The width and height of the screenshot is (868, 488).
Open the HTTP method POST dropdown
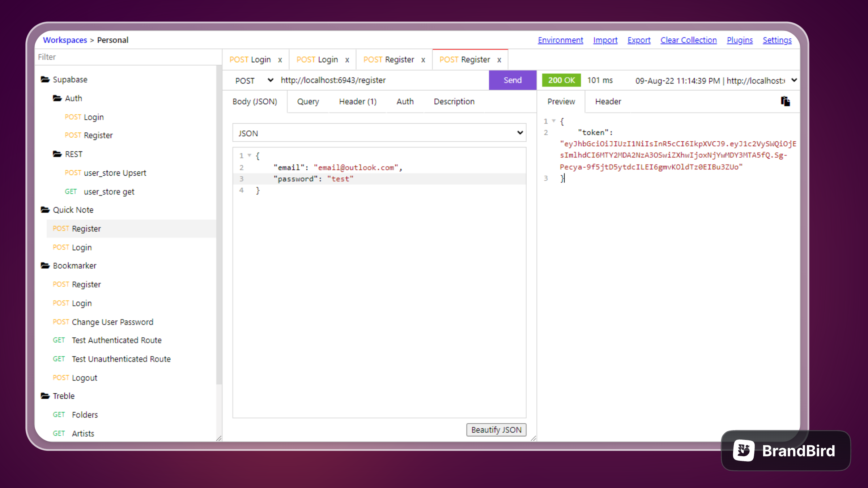(254, 80)
